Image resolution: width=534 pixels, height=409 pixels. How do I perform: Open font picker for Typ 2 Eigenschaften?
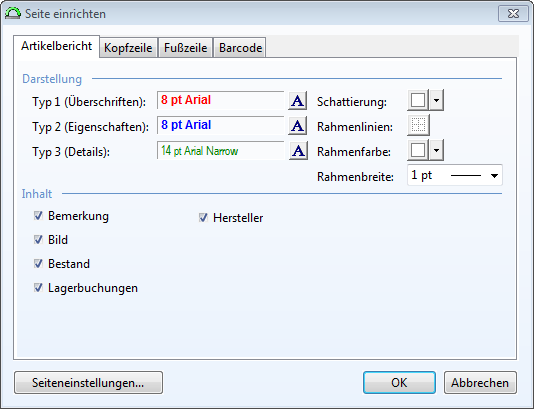point(297,126)
